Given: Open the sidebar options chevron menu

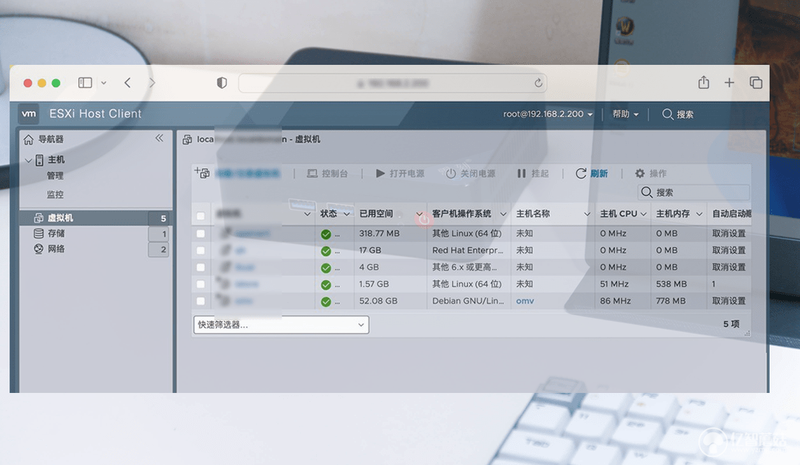Looking at the screenshot, I should pos(104,83).
